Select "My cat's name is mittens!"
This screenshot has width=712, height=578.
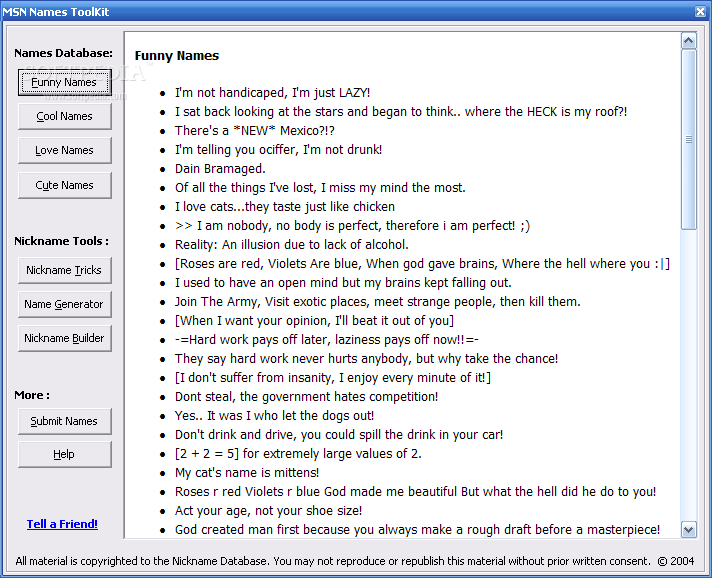coord(247,473)
